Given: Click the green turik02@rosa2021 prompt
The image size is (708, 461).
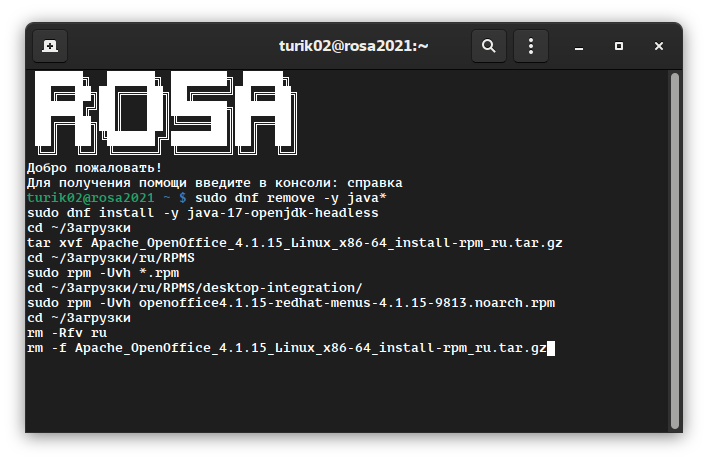Looking at the screenshot, I should 90,198.
